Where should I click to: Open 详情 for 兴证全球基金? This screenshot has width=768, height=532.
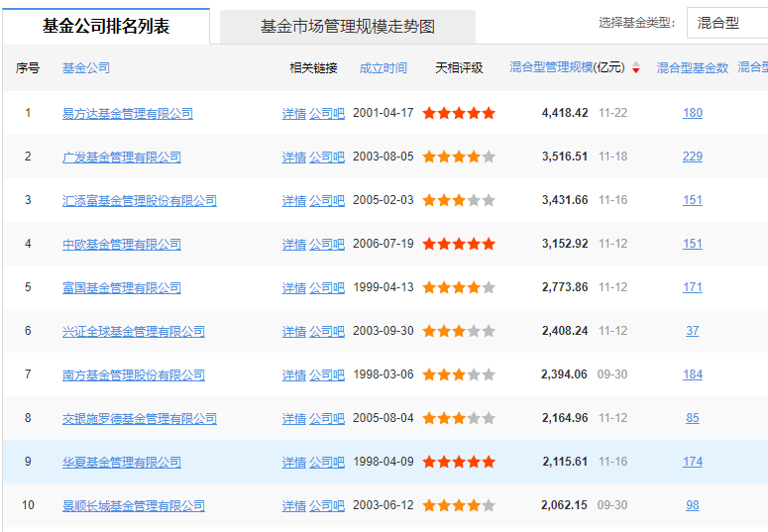pos(294,331)
